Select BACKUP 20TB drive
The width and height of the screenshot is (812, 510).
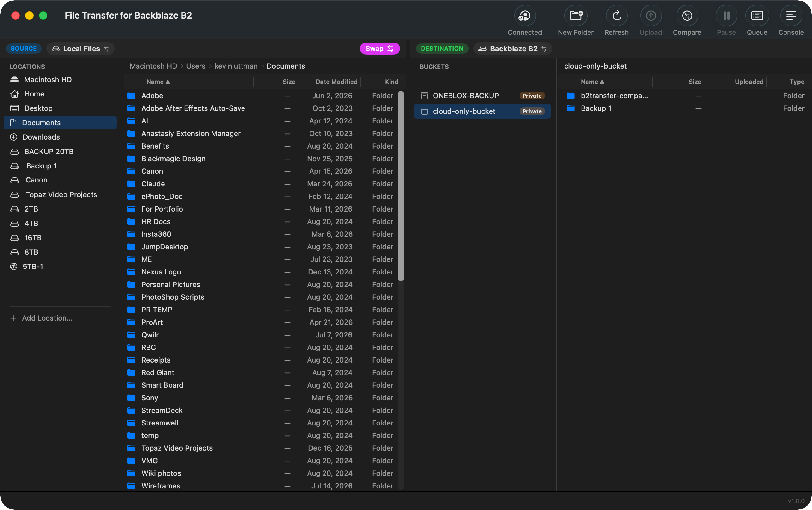pos(60,151)
